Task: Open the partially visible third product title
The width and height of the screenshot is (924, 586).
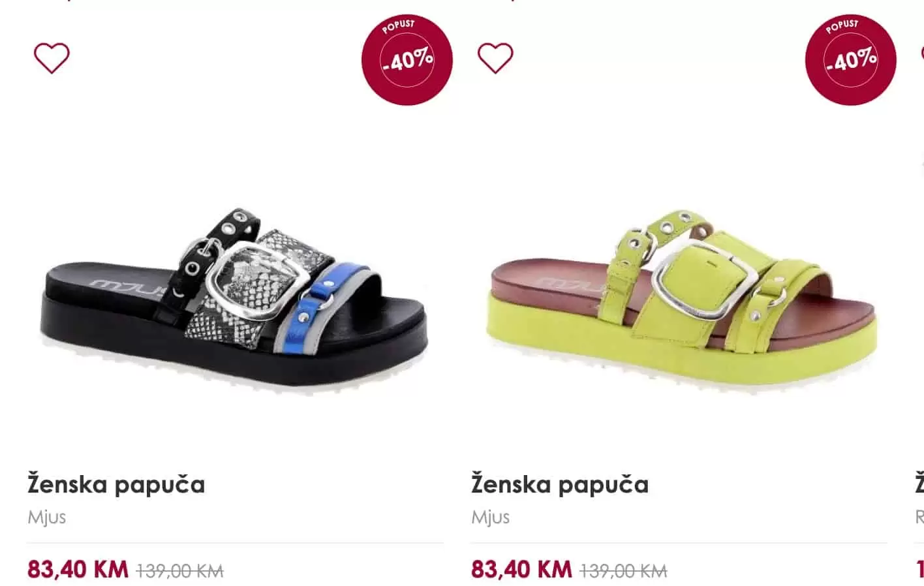Action: pos(919,484)
